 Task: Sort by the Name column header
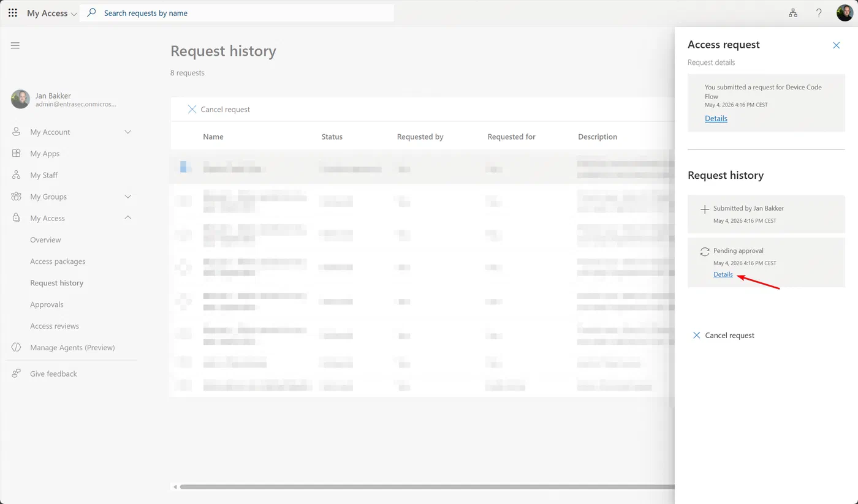click(x=213, y=137)
